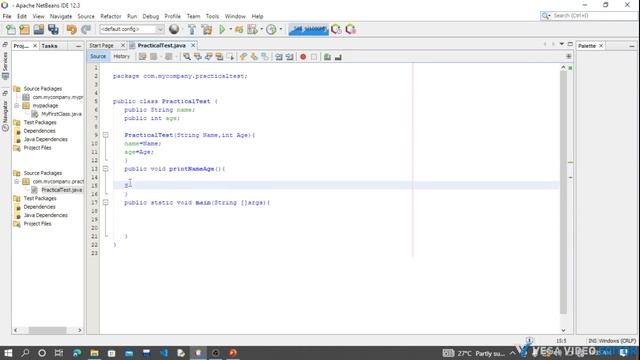Select the Source view button
Viewport: 640px width, 360px height.
point(98,56)
